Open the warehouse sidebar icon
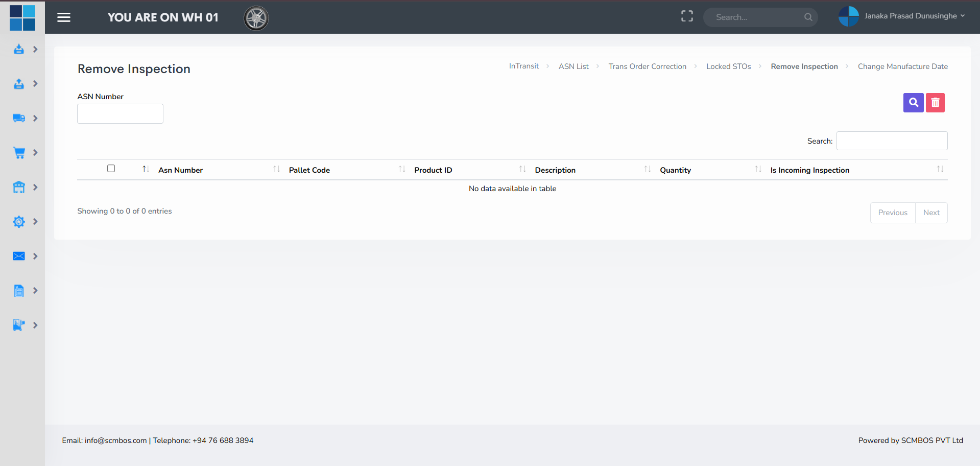980x466 pixels. (19, 188)
